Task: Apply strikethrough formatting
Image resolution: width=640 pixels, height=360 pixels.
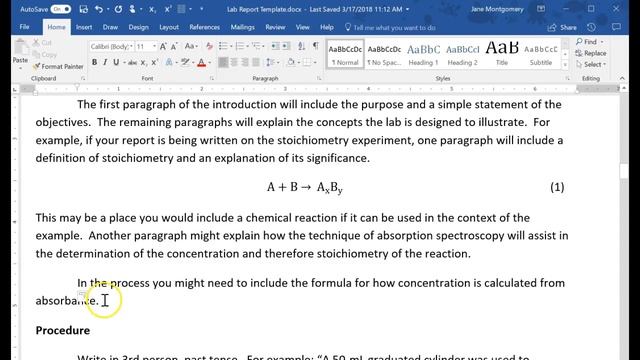Action: click(x=132, y=62)
